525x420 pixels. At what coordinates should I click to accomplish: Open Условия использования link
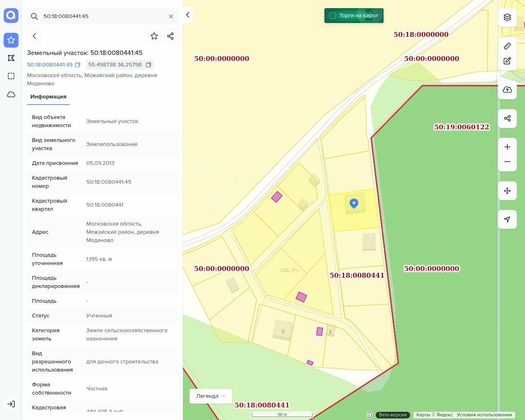coord(484,415)
